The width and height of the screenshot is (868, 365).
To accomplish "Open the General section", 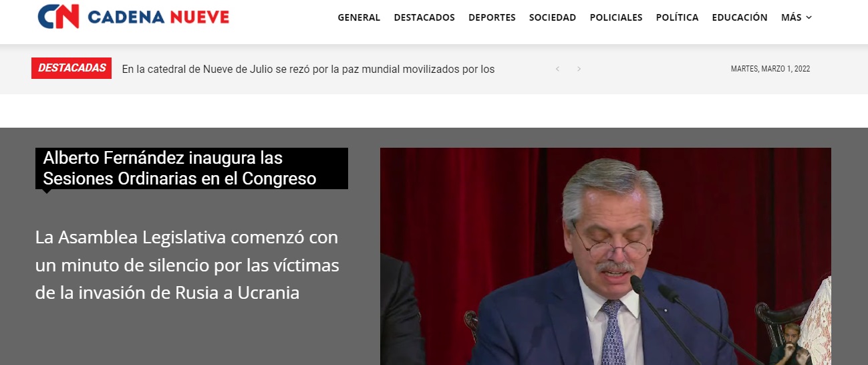I will 359,18.
